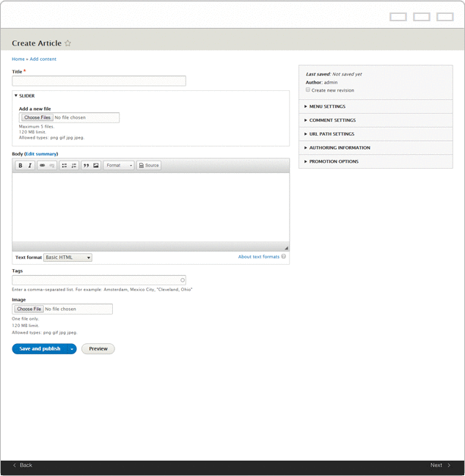Click the unlink icon in editor toolbar
This screenshot has width=465, height=476.
click(52, 166)
